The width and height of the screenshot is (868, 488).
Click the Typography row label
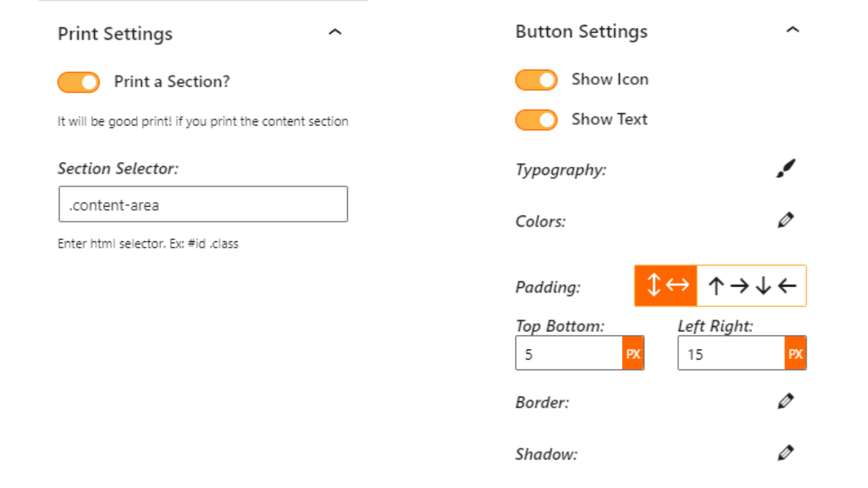561,170
